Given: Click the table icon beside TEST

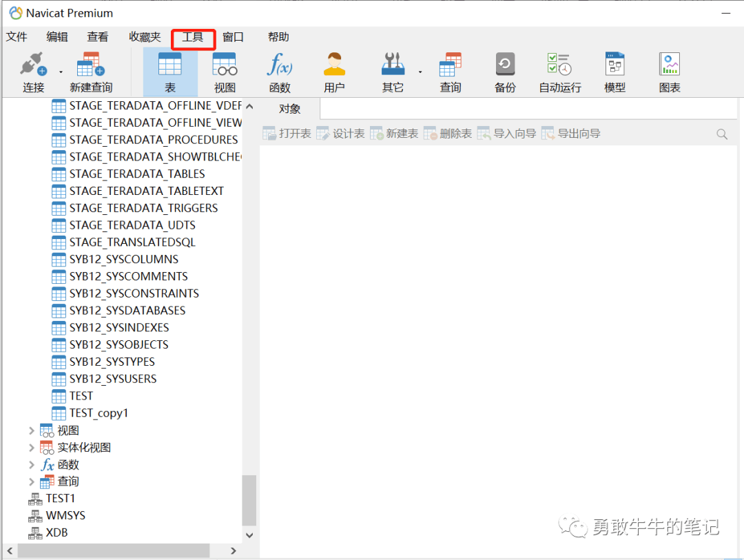Looking at the screenshot, I should [59, 396].
